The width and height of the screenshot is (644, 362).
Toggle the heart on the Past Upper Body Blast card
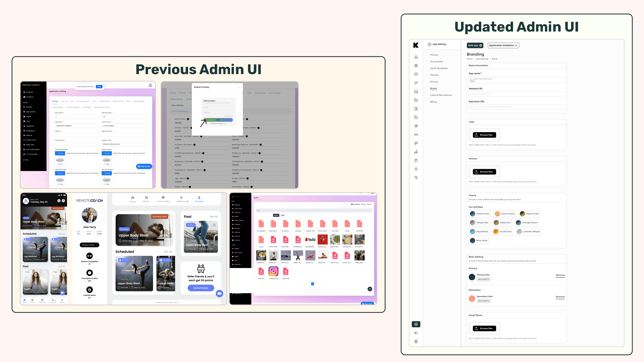coord(214,225)
